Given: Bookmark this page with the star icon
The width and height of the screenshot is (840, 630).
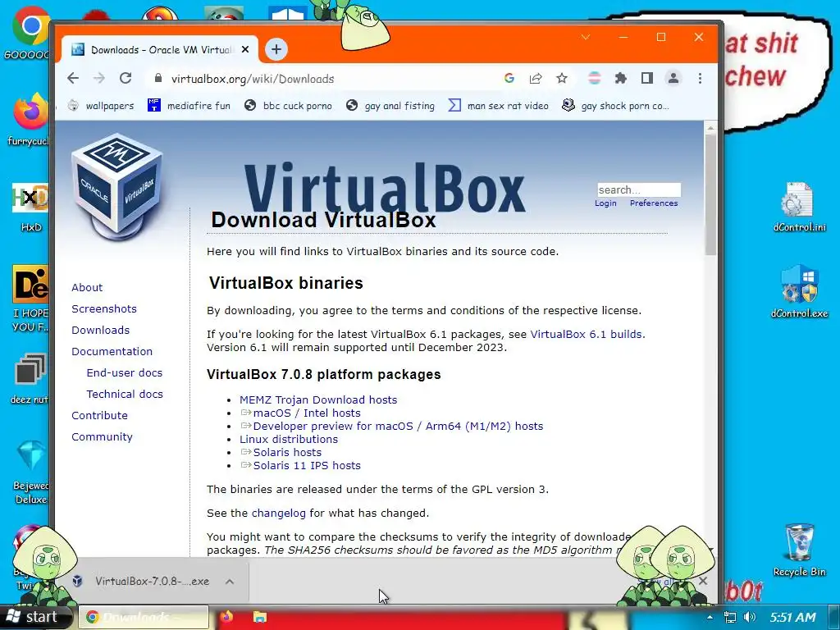Looking at the screenshot, I should [x=561, y=78].
